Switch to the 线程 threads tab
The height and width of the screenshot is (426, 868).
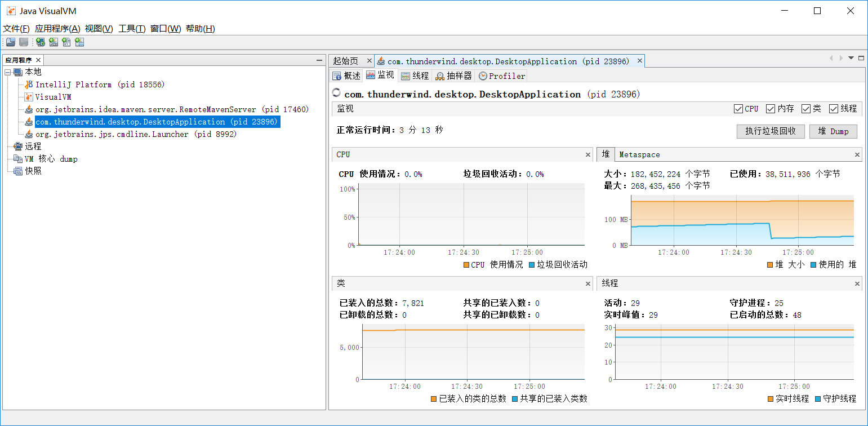point(415,76)
